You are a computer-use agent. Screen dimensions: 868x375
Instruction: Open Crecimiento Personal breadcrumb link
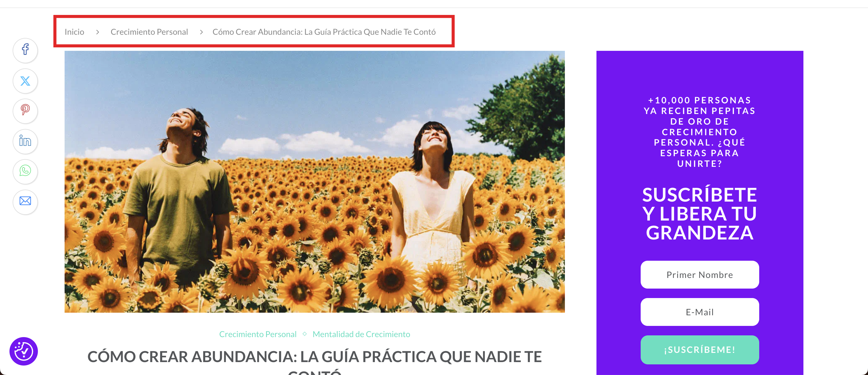(149, 32)
